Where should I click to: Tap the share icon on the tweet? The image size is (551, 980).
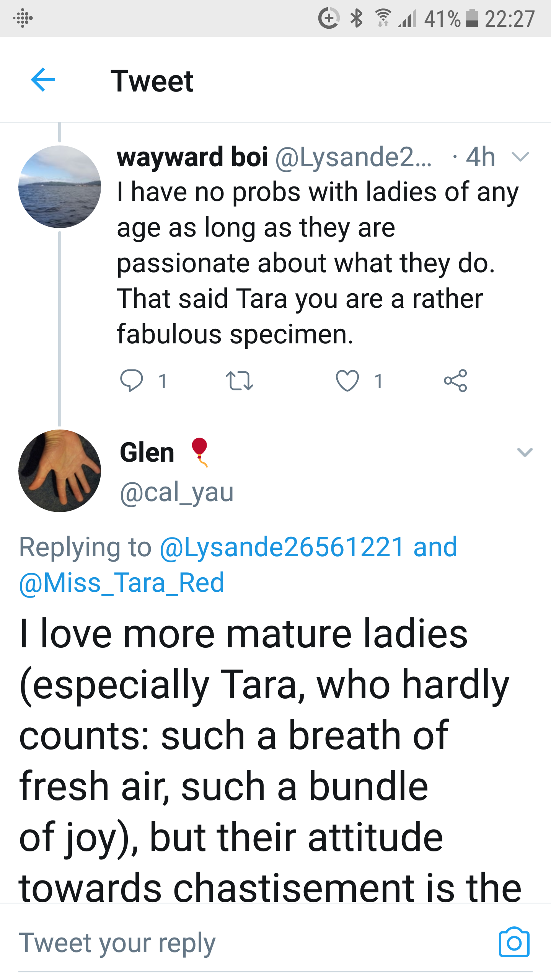coord(455,381)
